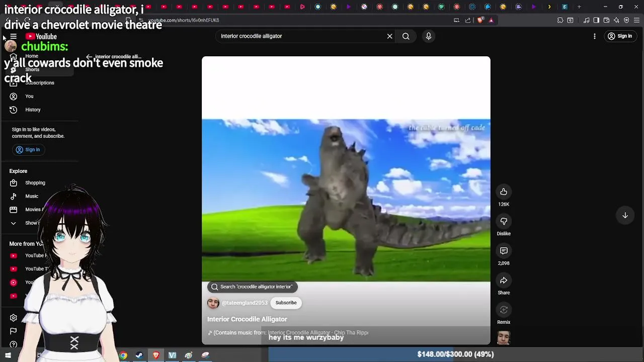644x362 pixels.
Task: Search 'crocodile alligator interior' suggestion chip
Action: tap(253, 287)
